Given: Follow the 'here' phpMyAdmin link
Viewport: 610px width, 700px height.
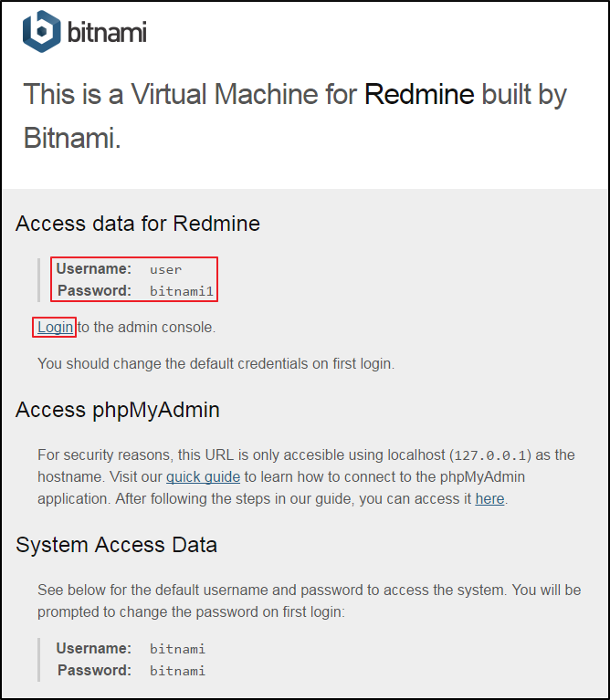Looking at the screenshot, I should [x=489, y=498].
